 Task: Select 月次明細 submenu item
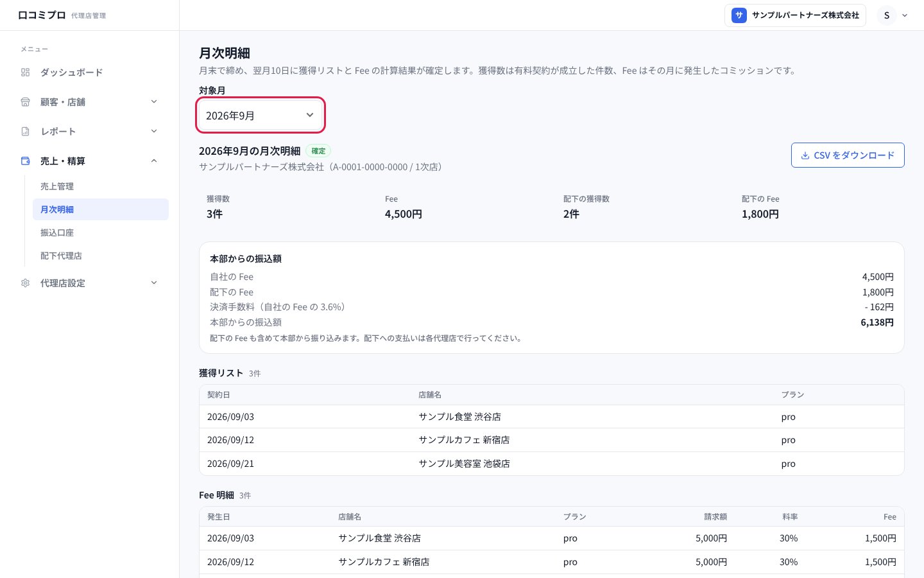tap(101, 209)
